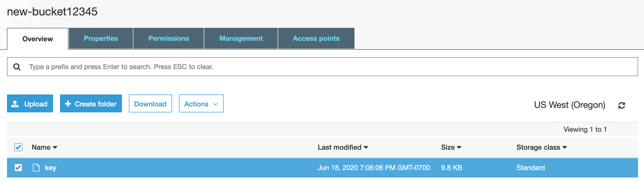Open the Permissions tab
The width and height of the screenshot is (644, 182).
tap(169, 38)
